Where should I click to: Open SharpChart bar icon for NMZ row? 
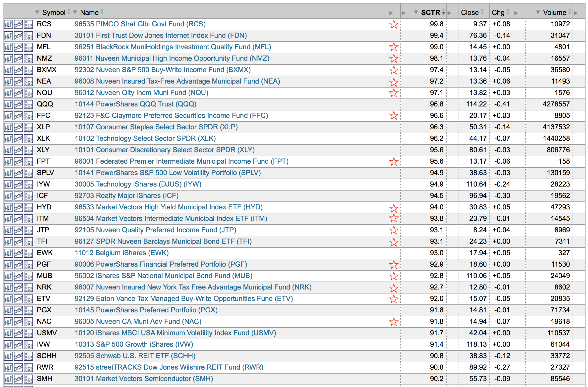[x=8, y=59]
